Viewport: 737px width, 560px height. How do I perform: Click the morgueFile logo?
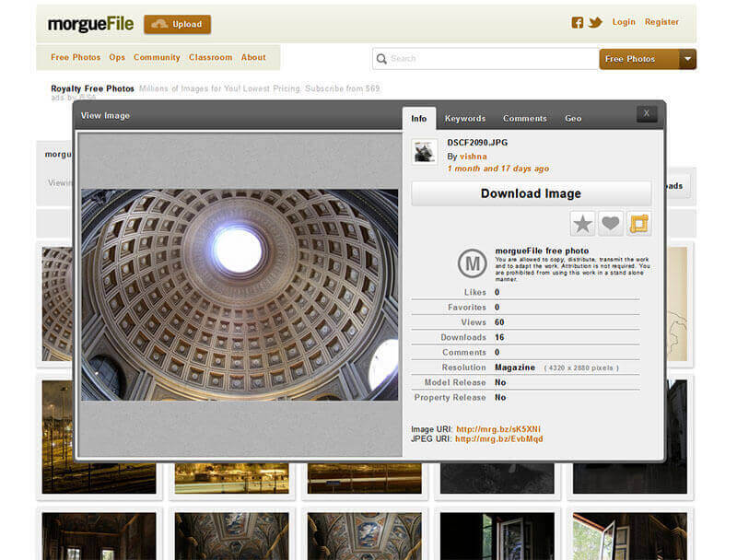90,24
